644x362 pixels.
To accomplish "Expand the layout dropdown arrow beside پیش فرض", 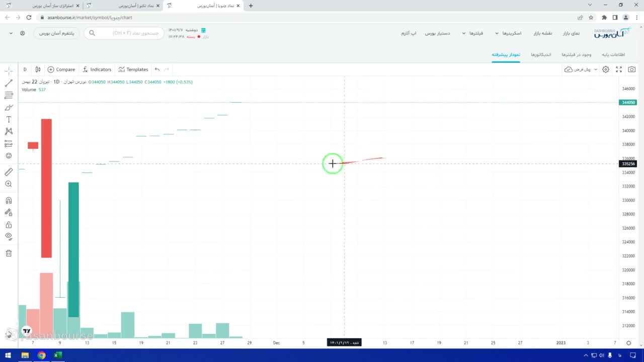I will point(596,69).
